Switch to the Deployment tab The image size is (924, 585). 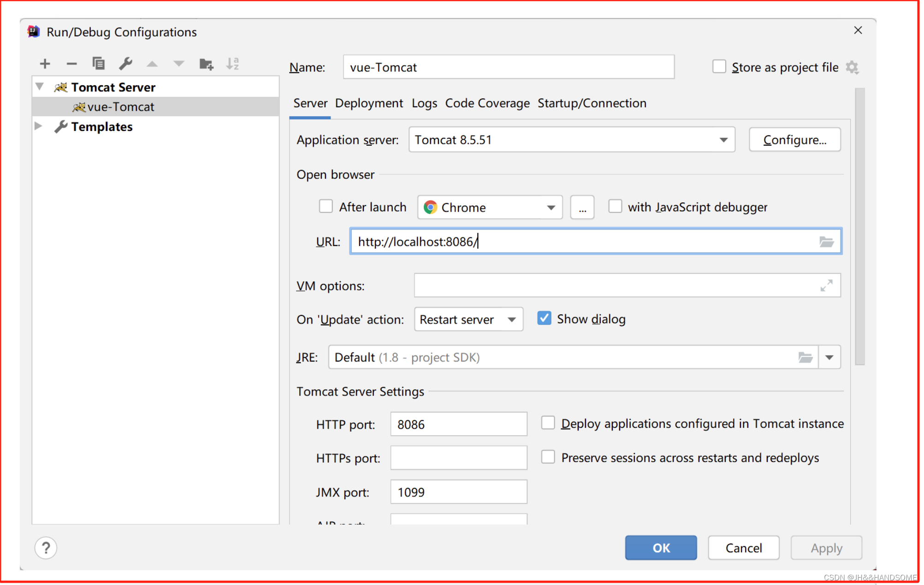click(x=369, y=103)
